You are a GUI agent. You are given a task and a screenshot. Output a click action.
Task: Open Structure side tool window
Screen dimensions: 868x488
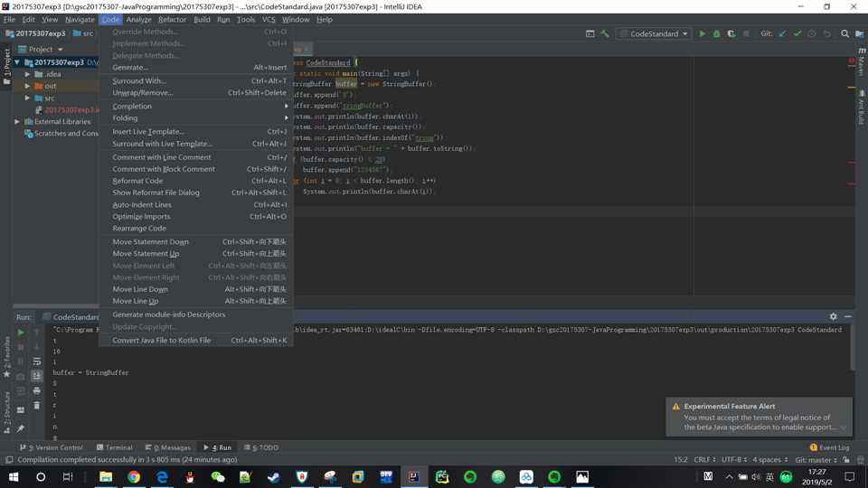point(6,412)
